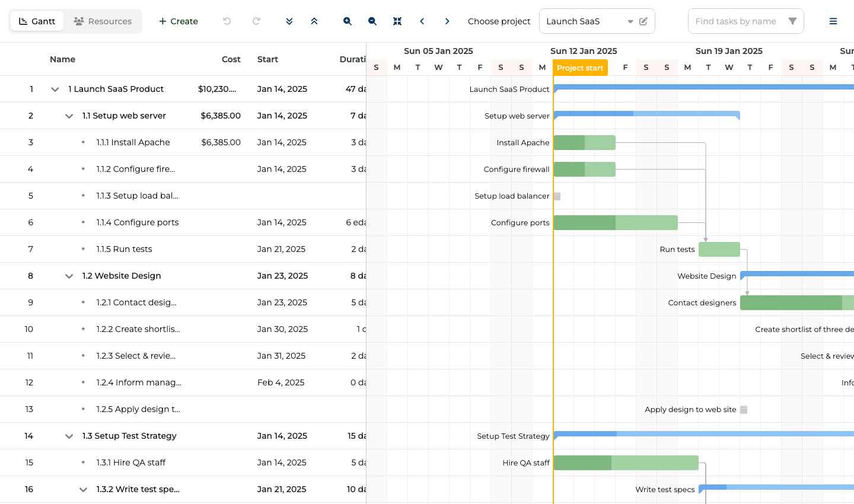This screenshot has height=504, width=854.
Task: Shift timeline to next period
Action: [447, 21]
